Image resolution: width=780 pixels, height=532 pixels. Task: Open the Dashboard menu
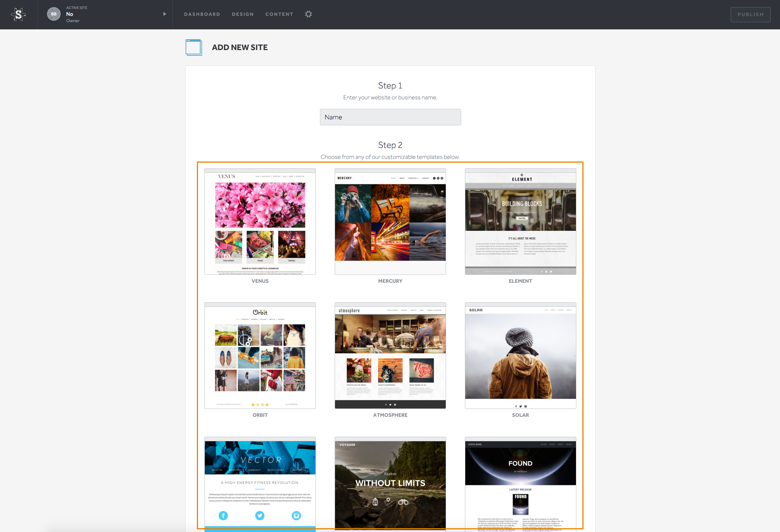[x=202, y=14]
